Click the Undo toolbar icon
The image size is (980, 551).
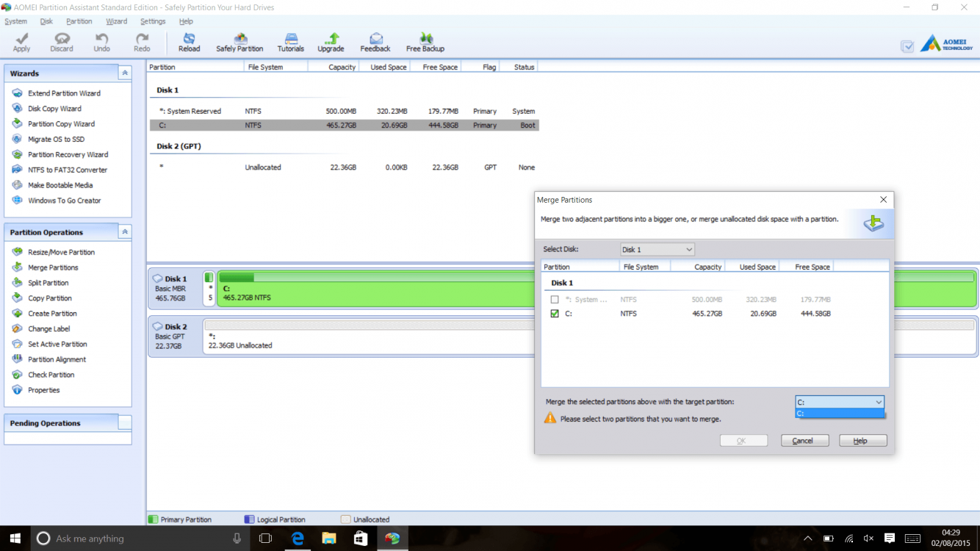tap(101, 42)
